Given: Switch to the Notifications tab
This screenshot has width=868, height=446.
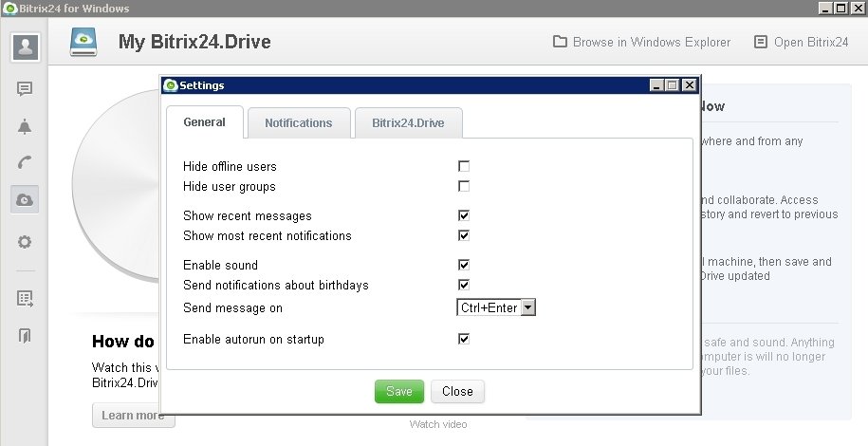Looking at the screenshot, I should tap(299, 123).
